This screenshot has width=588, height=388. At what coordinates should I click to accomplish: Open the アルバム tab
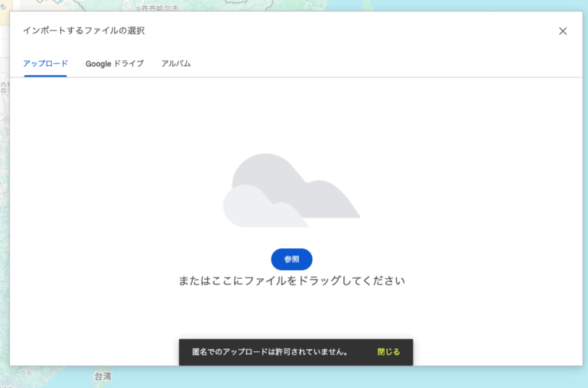[x=176, y=64]
